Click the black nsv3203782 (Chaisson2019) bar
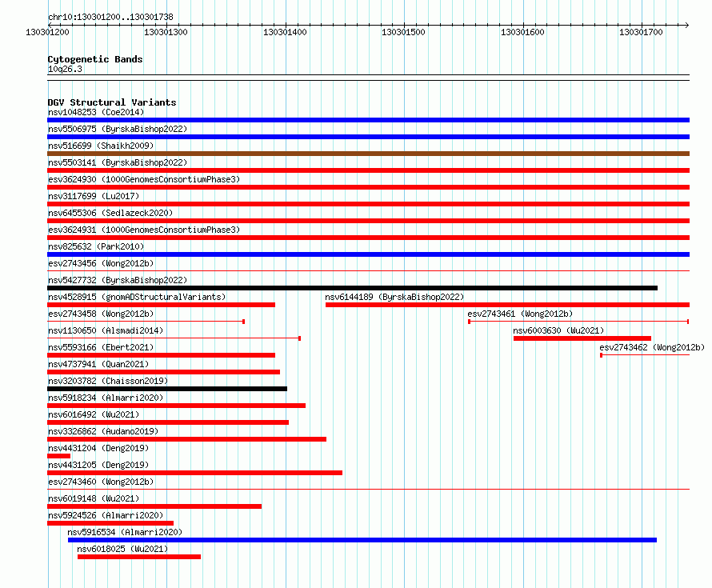 167,389
